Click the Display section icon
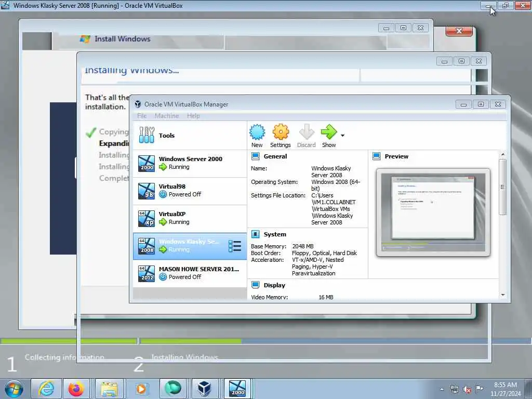 [x=256, y=285]
